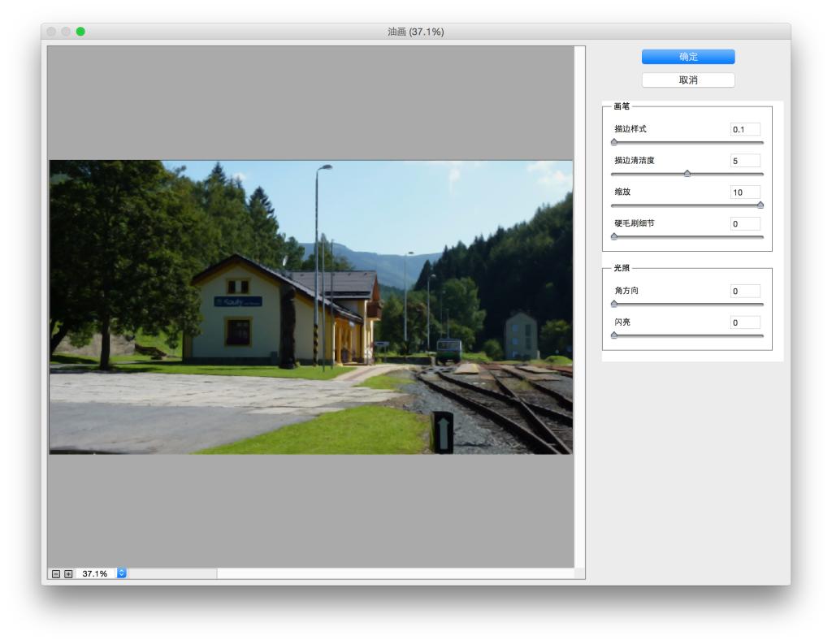The width and height of the screenshot is (832, 644).
Task: Click the 闪亮 slider handle
Action: [614, 335]
